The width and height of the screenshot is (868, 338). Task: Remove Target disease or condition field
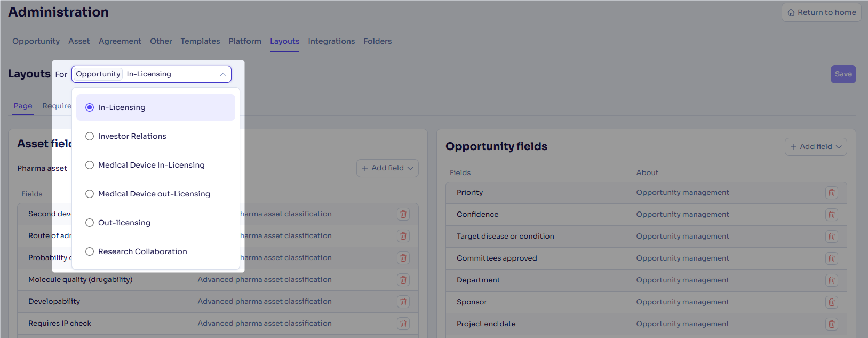(x=831, y=237)
